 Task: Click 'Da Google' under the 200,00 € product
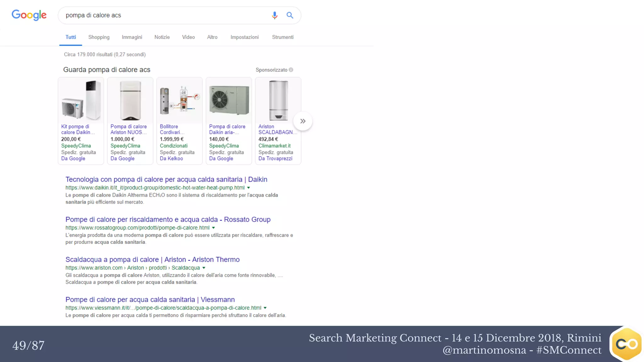(x=73, y=158)
